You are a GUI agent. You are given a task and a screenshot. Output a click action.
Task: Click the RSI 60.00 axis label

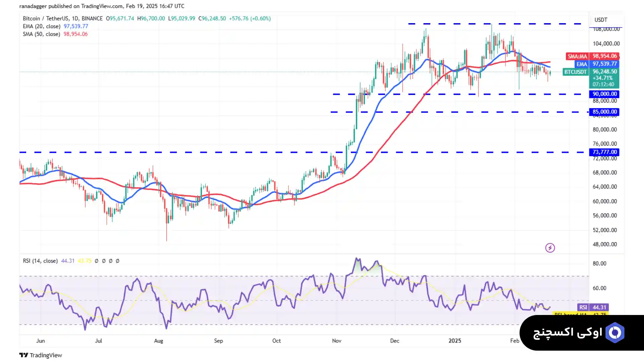point(599,288)
